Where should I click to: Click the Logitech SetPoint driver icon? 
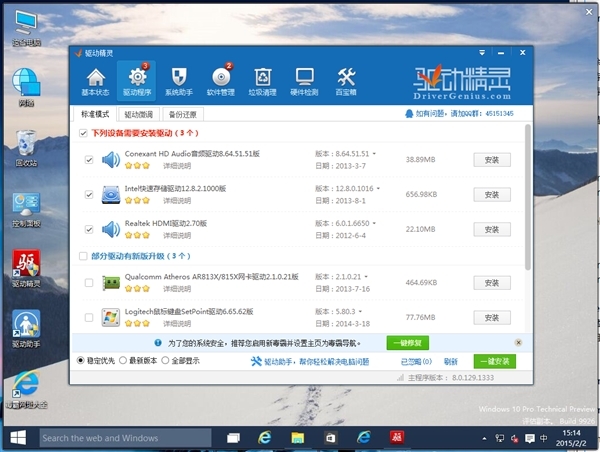(x=111, y=318)
